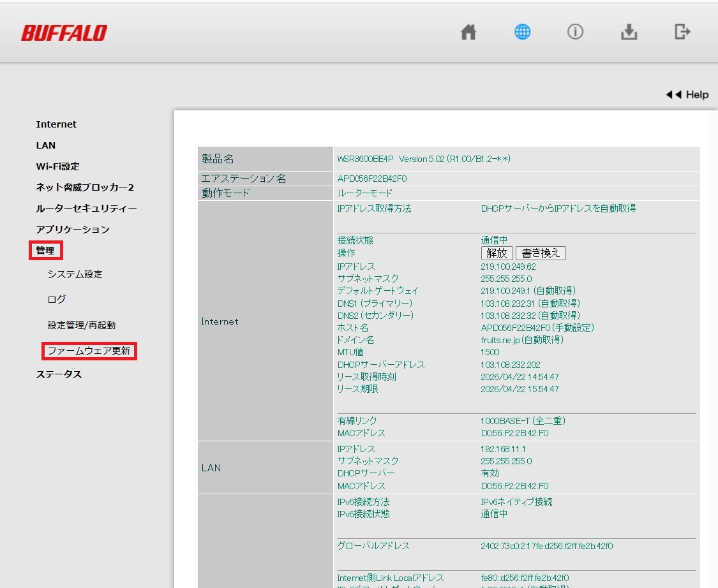Click DNS1 value 103.108.232.31

click(530, 304)
